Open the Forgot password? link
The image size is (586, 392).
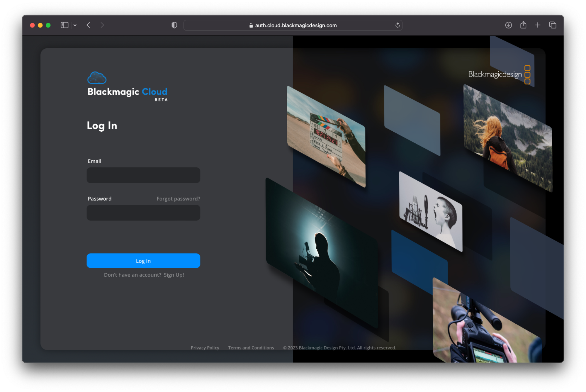coord(178,198)
